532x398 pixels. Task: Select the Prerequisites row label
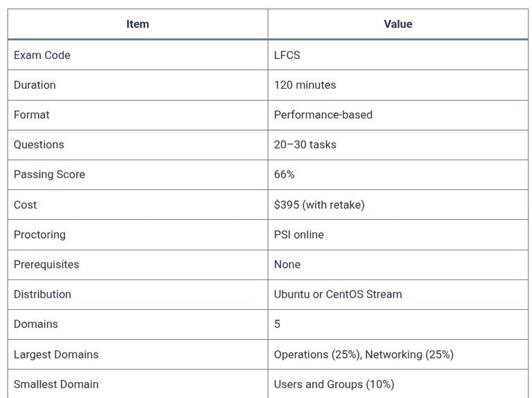point(46,264)
